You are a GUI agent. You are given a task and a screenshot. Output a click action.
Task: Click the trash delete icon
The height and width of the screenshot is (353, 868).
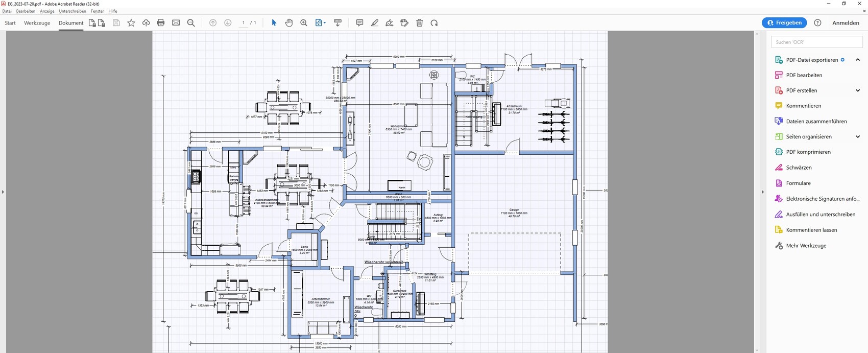click(x=420, y=23)
